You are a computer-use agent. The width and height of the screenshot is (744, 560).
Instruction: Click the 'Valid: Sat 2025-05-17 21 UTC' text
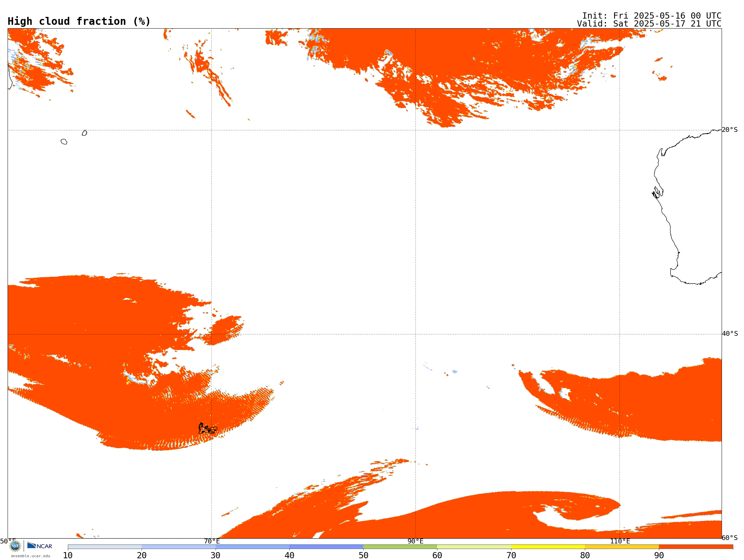pos(649,24)
